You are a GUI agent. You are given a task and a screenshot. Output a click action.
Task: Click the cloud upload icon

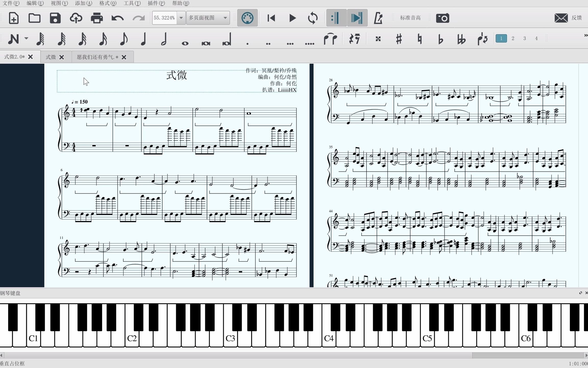click(76, 18)
